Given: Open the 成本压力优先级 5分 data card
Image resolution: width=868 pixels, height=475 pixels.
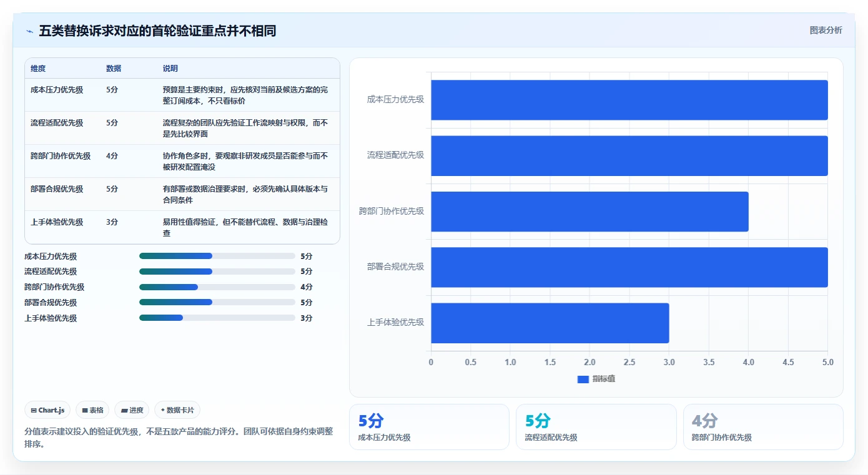Looking at the screenshot, I should [x=429, y=427].
